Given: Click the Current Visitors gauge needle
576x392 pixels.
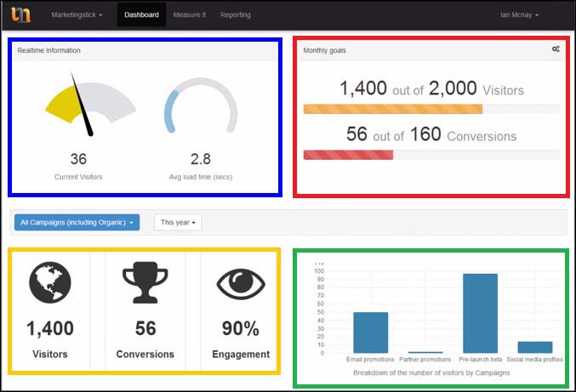Looking at the screenshot, I should tap(83, 105).
